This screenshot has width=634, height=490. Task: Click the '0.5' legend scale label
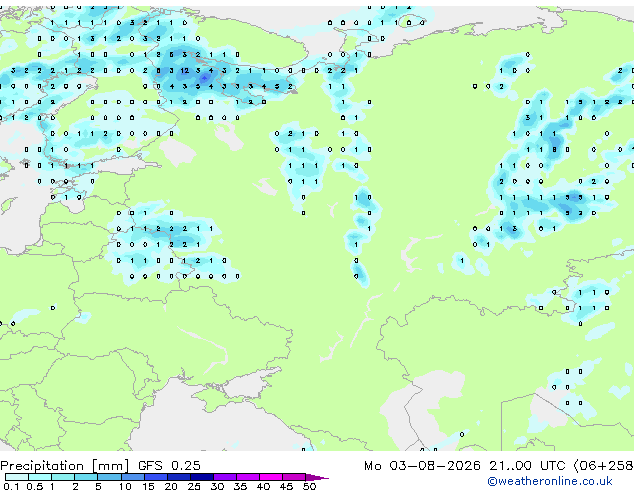[x=35, y=486]
